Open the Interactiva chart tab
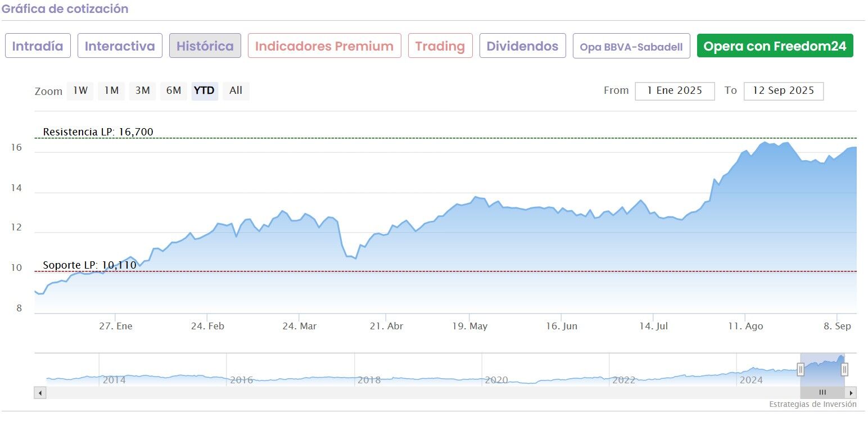 120,46
